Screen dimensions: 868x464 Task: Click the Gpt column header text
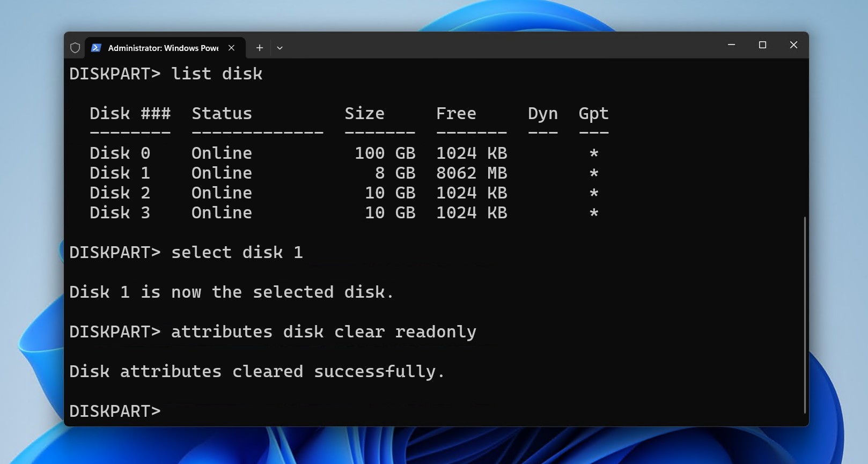tap(593, 114)
